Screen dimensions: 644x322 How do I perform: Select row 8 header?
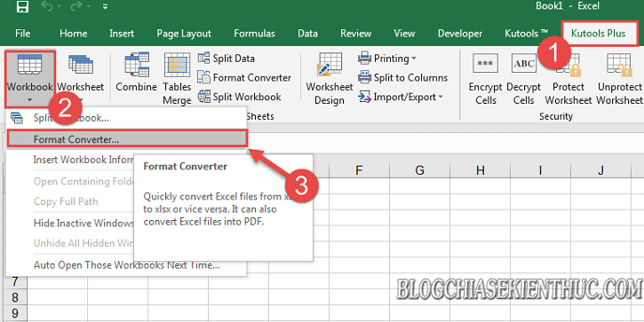click(x=15, y=297)
